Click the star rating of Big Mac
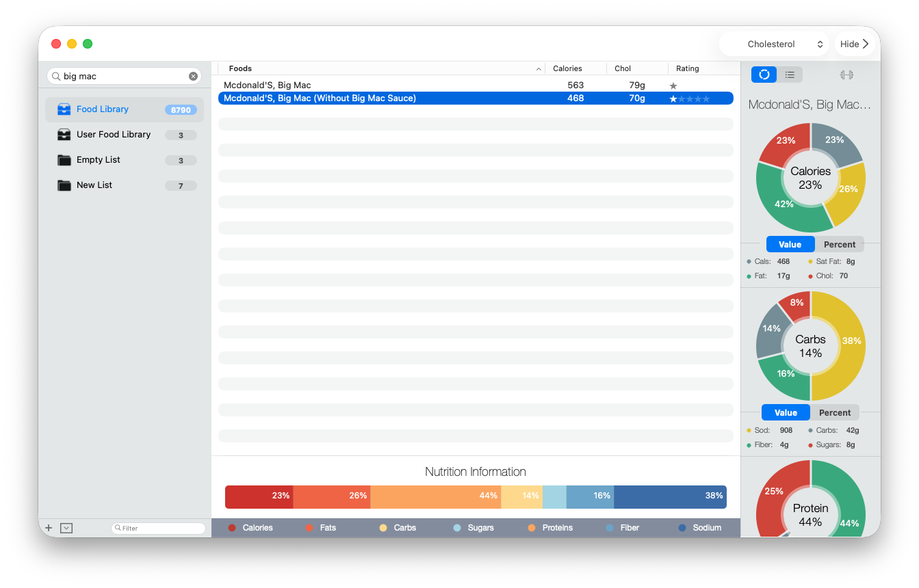The image size is (919, 588). pos(673,85)
